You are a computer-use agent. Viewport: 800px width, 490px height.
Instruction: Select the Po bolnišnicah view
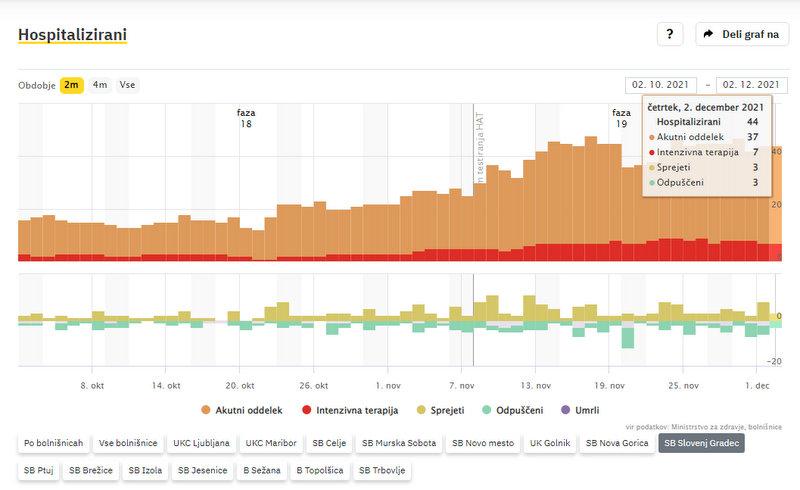(54, 442)
